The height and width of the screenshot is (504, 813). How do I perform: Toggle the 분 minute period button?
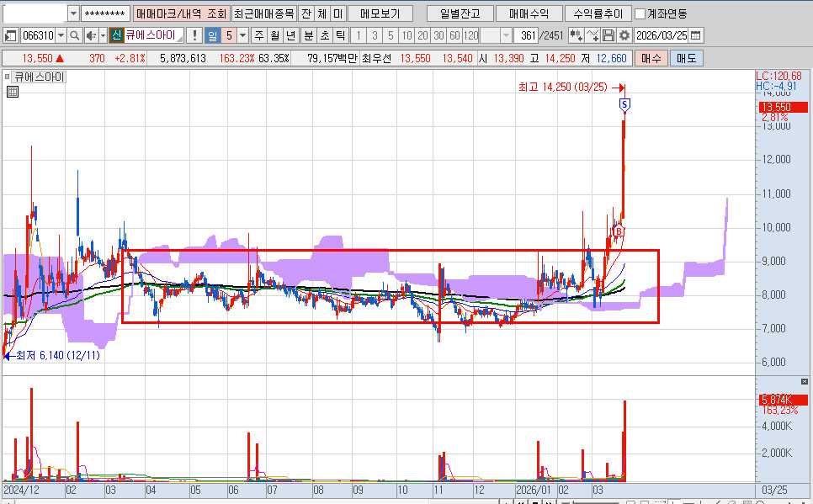tap(307, 35)
